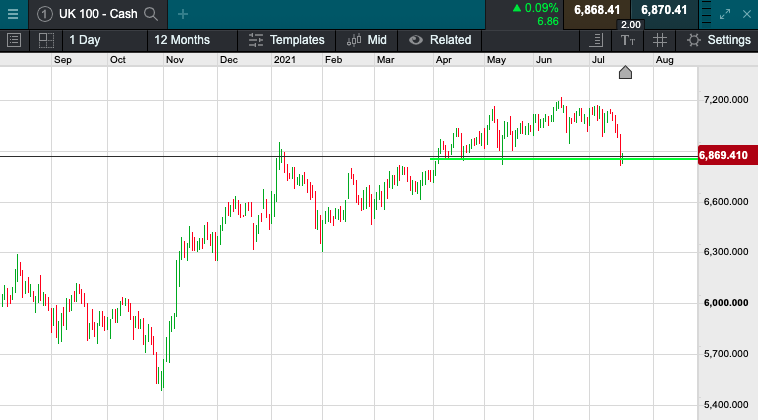This screenshot has width=758, height=420.
Task: Open the hamburger main menu
Action: [x=13, y=14]
